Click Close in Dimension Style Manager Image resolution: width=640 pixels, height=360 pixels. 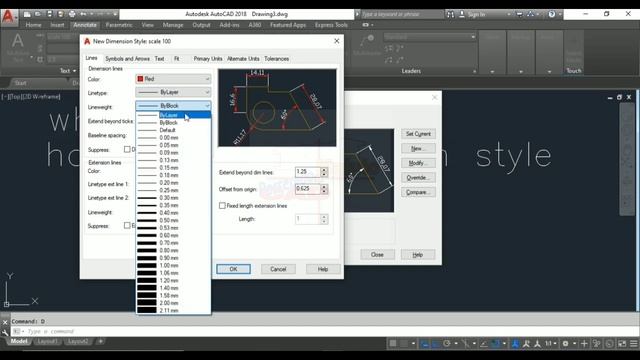pos(377,255)
